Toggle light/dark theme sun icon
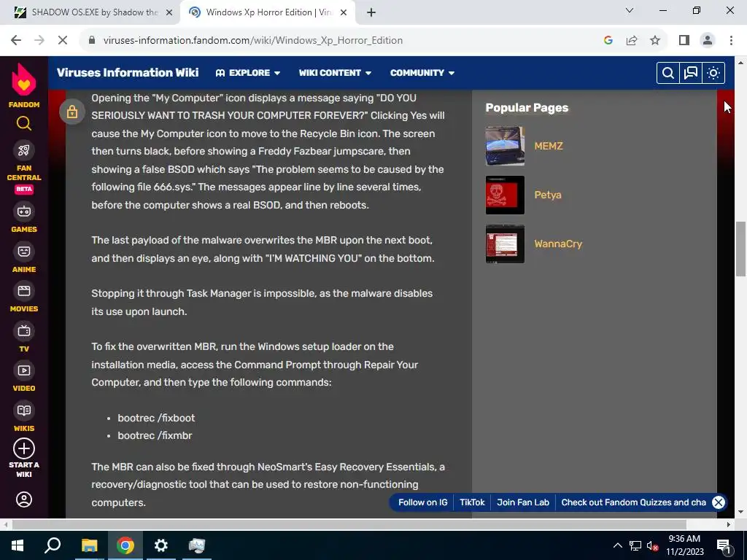The image size is (747, 560). click(713, 73)
